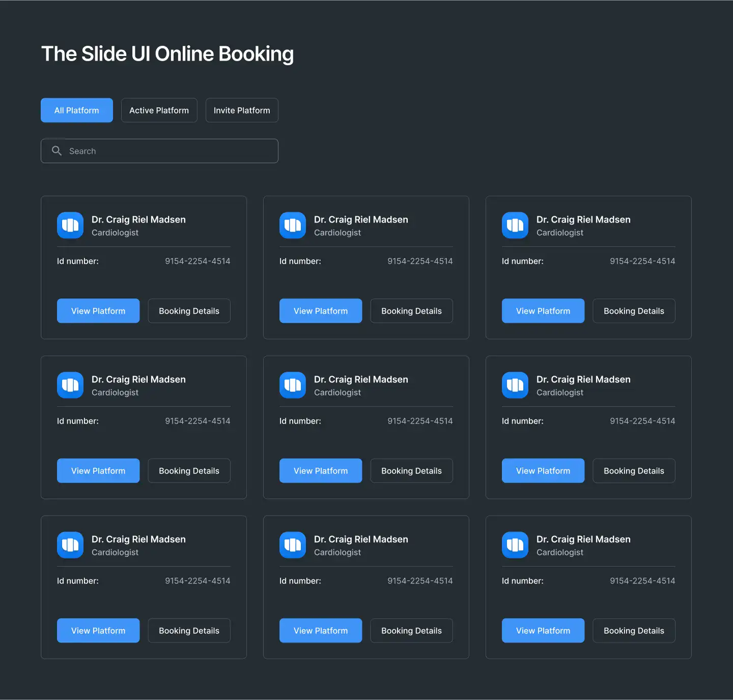Click the Search input field

pos(159,151)
